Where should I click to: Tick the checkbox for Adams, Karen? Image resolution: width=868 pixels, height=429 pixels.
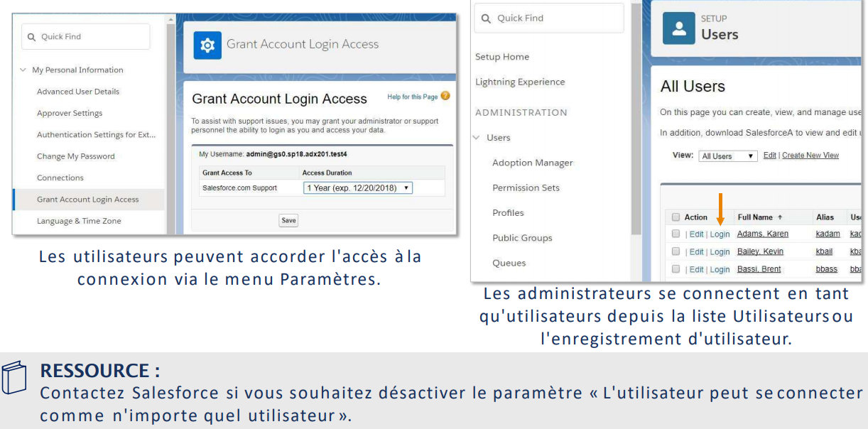click(x=676, y=234)
